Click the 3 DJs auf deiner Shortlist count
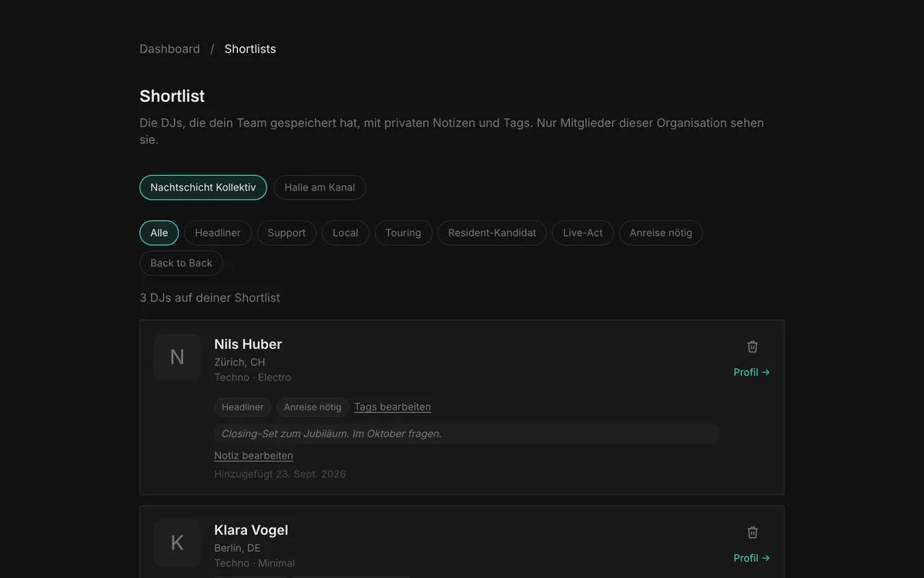924x578 pixels. point(209,297)
